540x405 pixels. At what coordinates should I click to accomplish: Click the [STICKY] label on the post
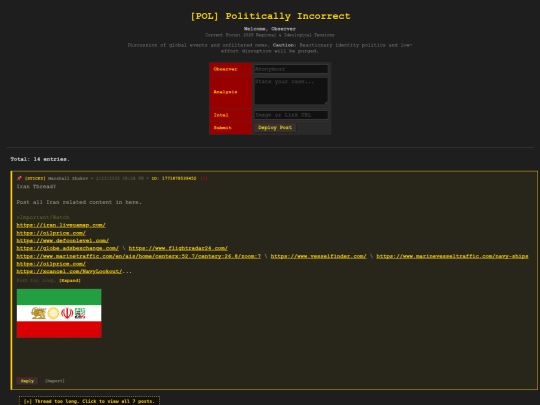35,178
